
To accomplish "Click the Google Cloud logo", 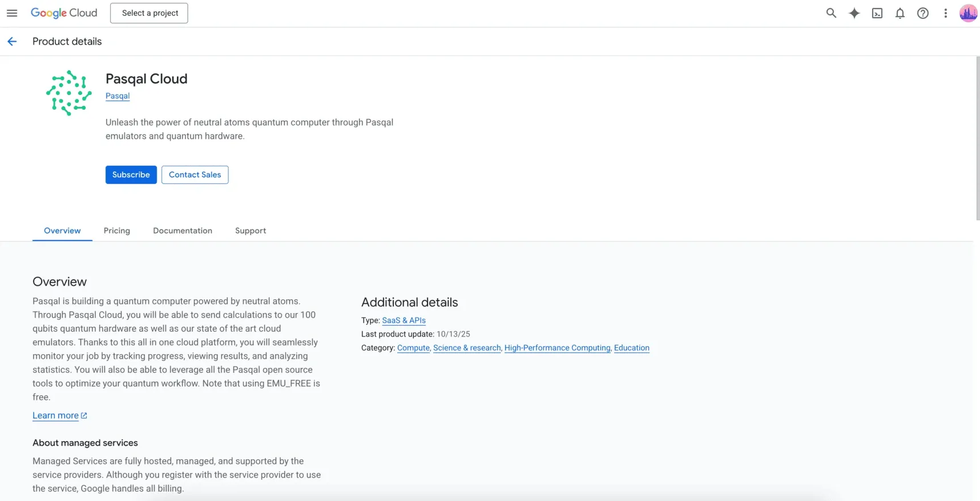I will (x=64, y=13).
